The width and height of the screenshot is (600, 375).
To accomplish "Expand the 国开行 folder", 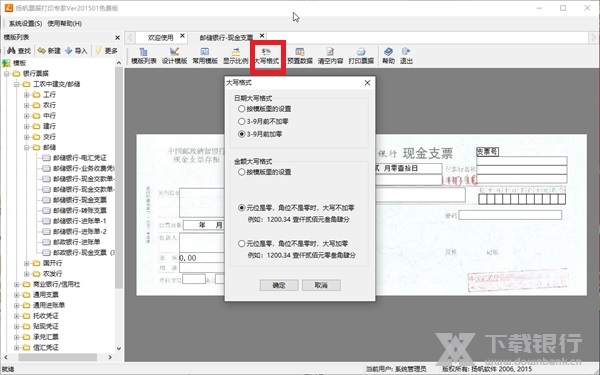I will click(x=26, y=263).
